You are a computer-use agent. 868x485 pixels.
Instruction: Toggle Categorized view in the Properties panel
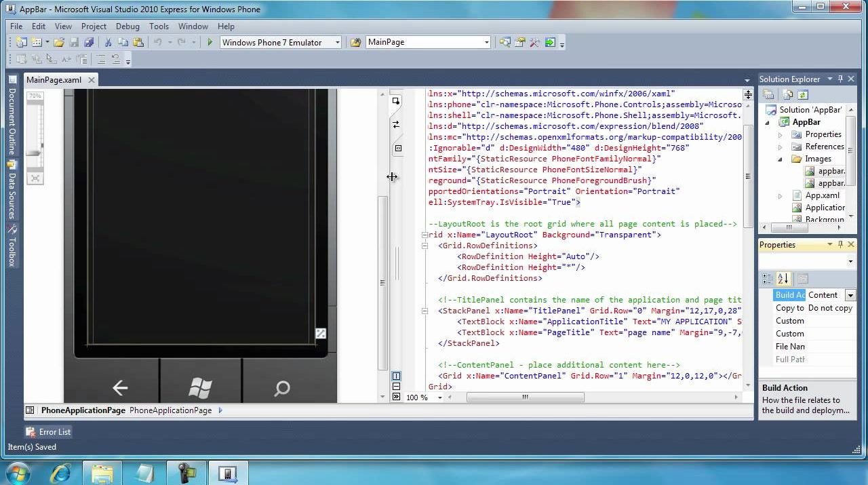768,279
